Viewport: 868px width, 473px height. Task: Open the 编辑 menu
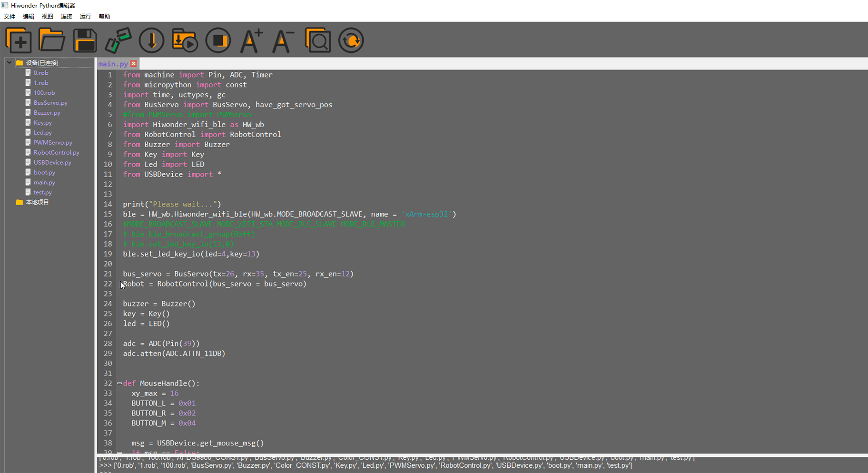pyautogui.click(x=29, y=16)
